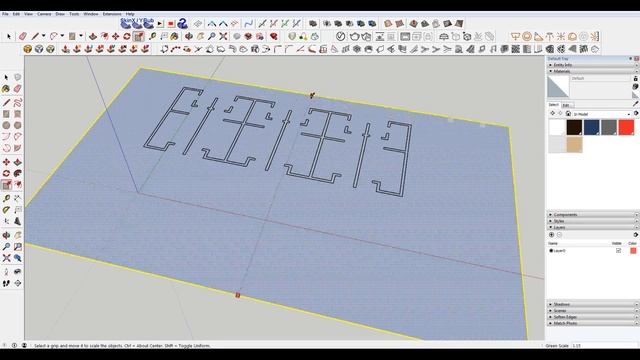Click the Look Around tool in left palette
The height and width of the screenshot is (360, 640).
[x=18, y=272]
